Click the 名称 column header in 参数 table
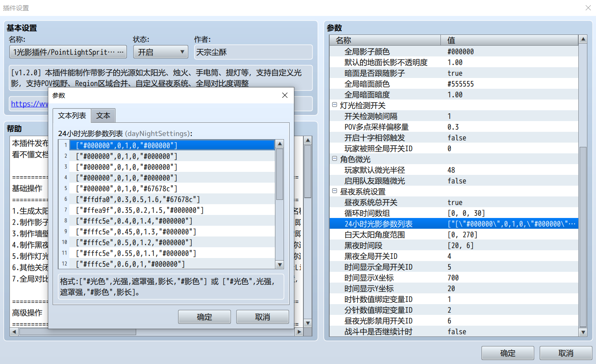 [385, 40]
